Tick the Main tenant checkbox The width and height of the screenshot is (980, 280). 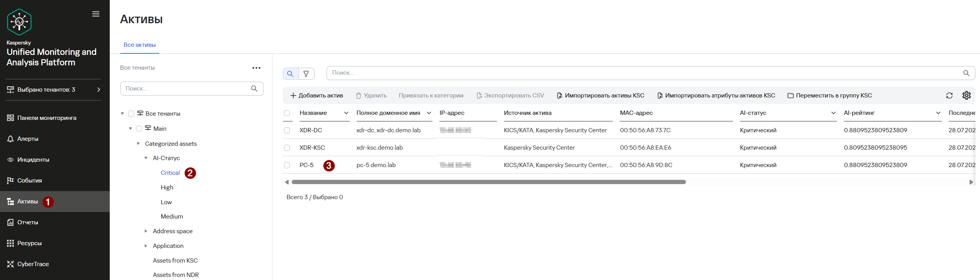pos(139,128)
